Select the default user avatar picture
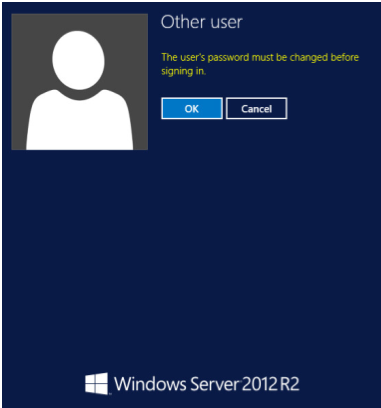Image resolution: width=381 pixels, height=408 pixels. (x=79, y=82)
